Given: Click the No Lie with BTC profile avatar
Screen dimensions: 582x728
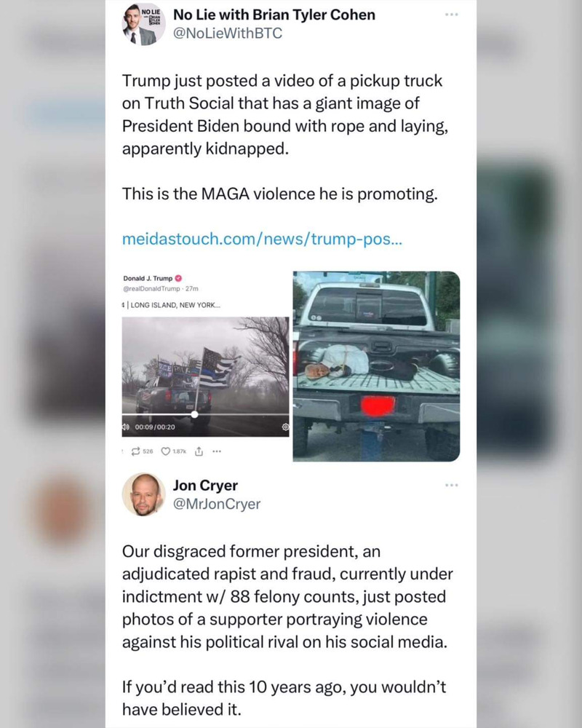Looking at the screenshot, I should pos(143,25).
